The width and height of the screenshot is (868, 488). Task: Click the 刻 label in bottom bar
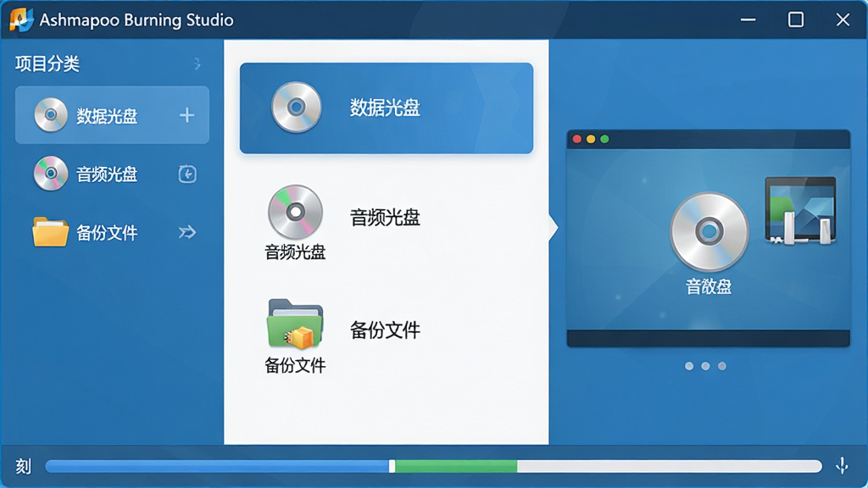tap(23, 467)
